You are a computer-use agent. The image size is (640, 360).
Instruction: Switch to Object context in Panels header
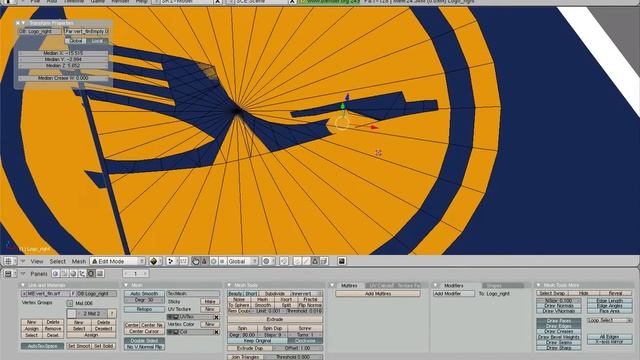tap(82, 274)
